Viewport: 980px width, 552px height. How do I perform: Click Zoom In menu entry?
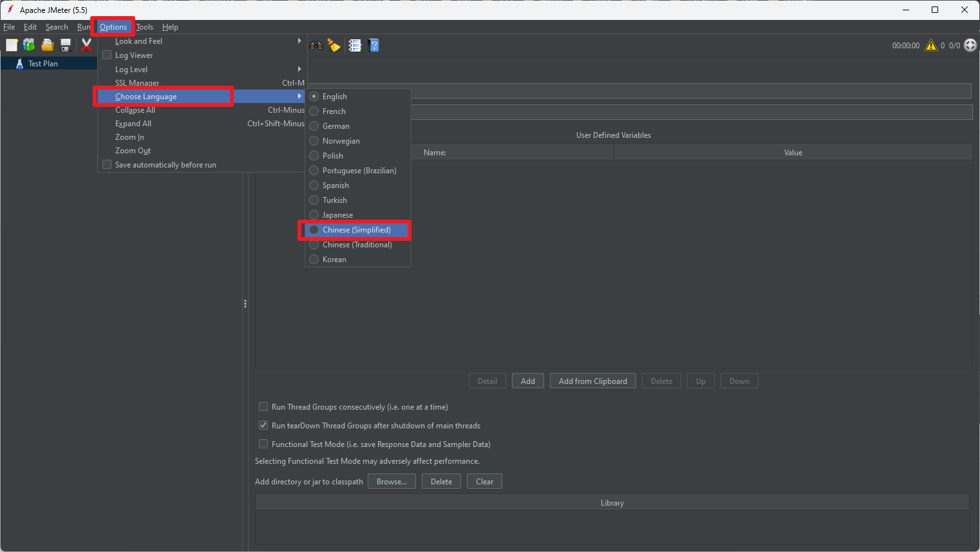[x=202, y=137]
